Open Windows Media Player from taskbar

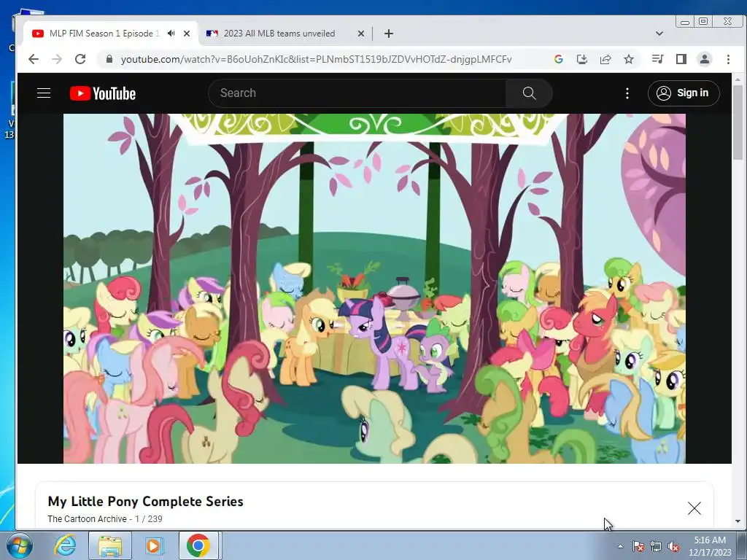[153, 545]
